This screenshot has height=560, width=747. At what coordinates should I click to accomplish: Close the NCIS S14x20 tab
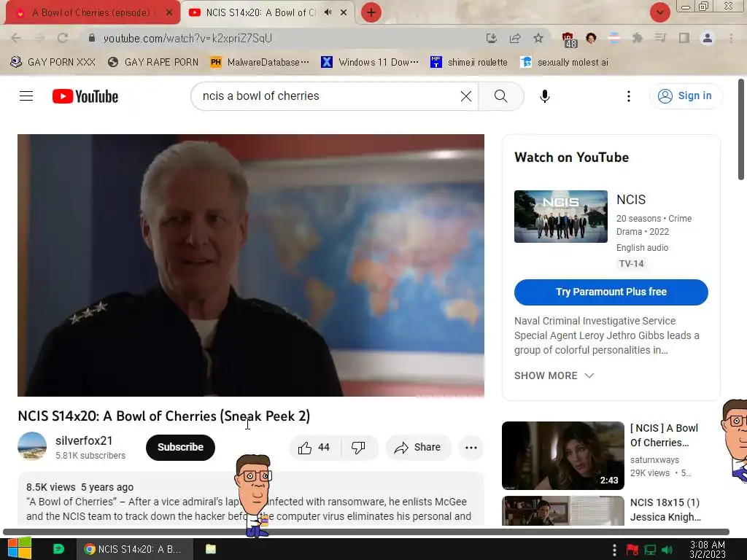(344, 12)
